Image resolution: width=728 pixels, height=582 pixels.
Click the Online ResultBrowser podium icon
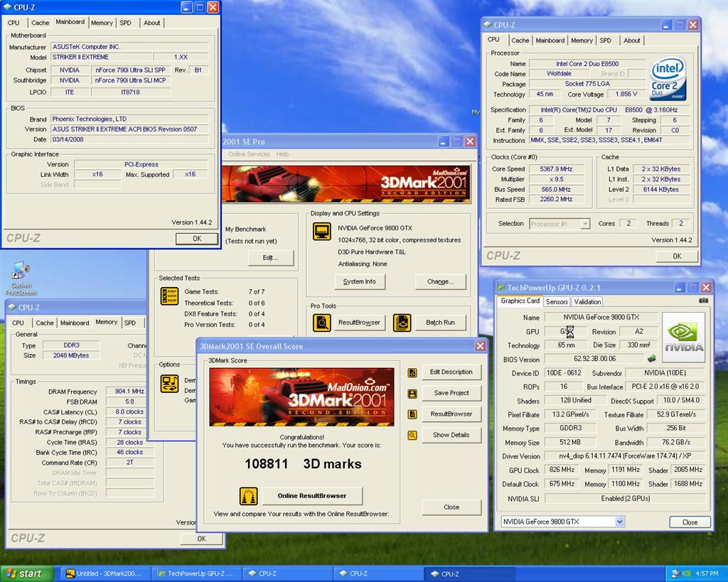(x=248, y=496)
